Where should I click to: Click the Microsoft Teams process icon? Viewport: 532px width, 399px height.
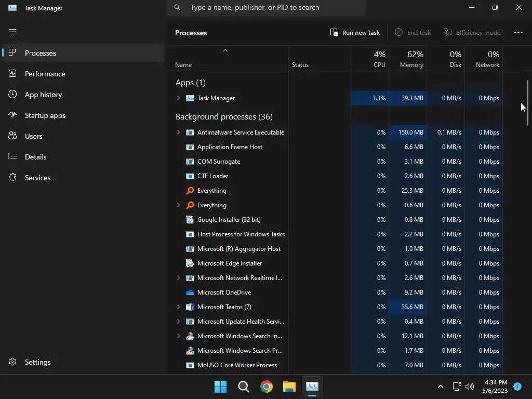tap(190, 307)
